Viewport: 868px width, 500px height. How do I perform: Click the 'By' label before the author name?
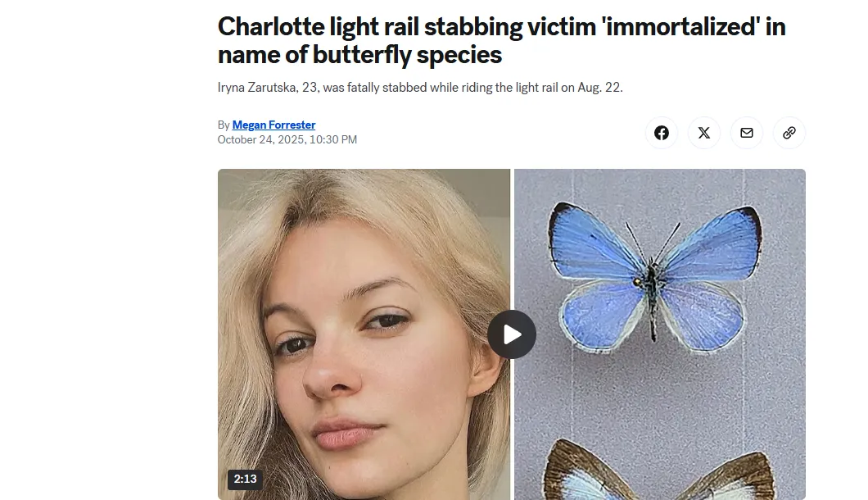pos(223,125)
